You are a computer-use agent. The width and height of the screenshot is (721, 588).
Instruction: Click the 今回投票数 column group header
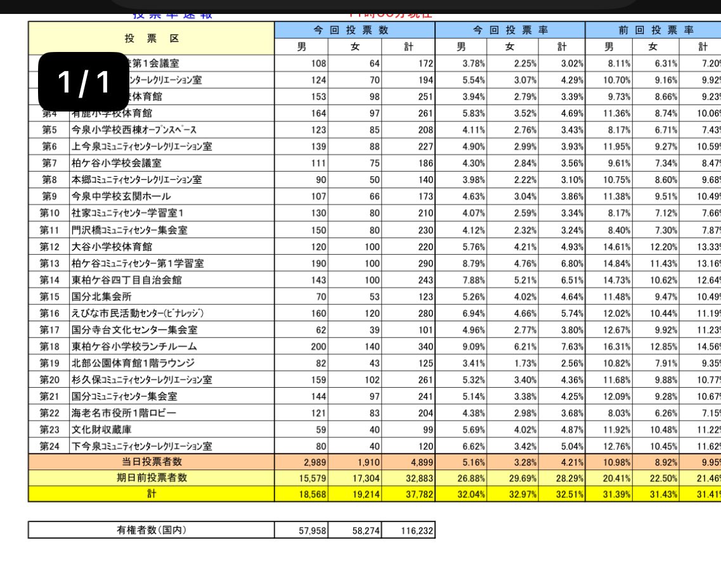(354, 30)
